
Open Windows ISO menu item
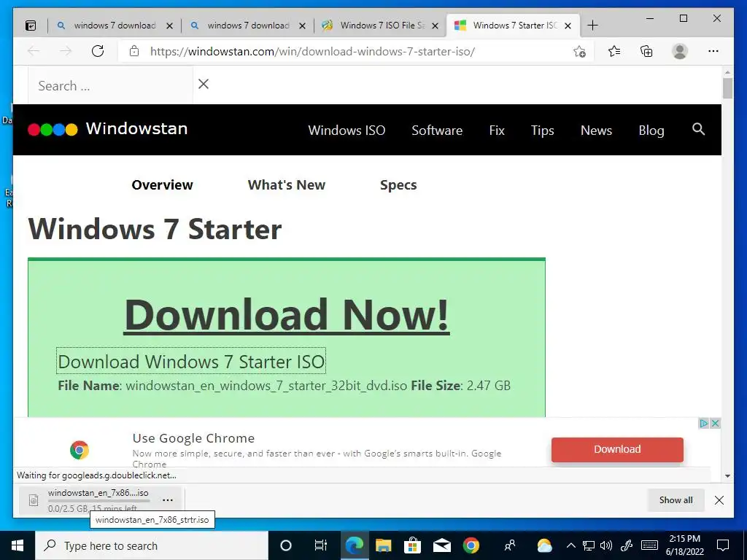347,131
